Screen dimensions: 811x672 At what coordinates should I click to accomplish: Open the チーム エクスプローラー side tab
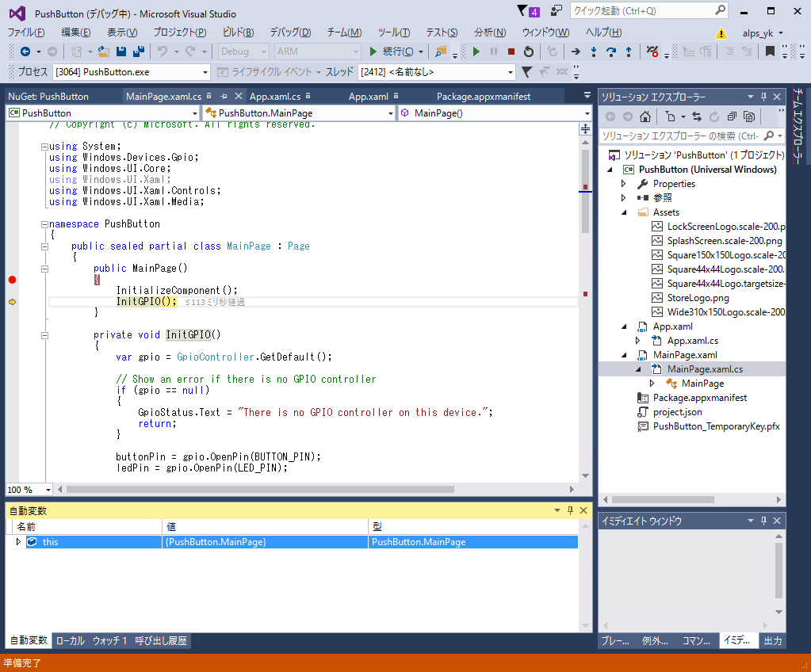tap(797, 126)
